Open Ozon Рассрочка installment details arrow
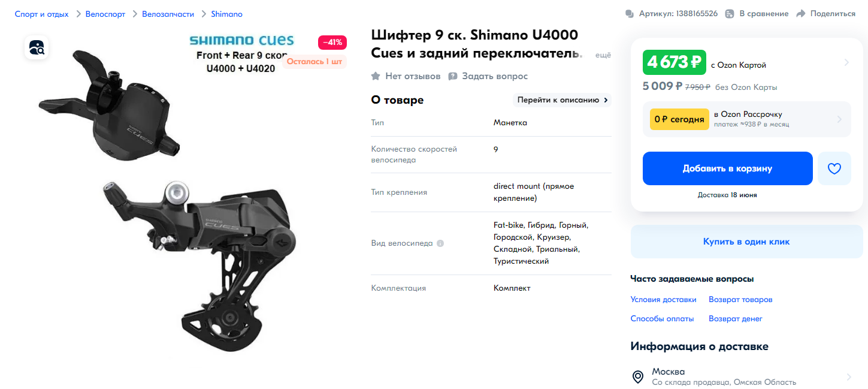The image size is (868, 389). [x=839, y=119]
